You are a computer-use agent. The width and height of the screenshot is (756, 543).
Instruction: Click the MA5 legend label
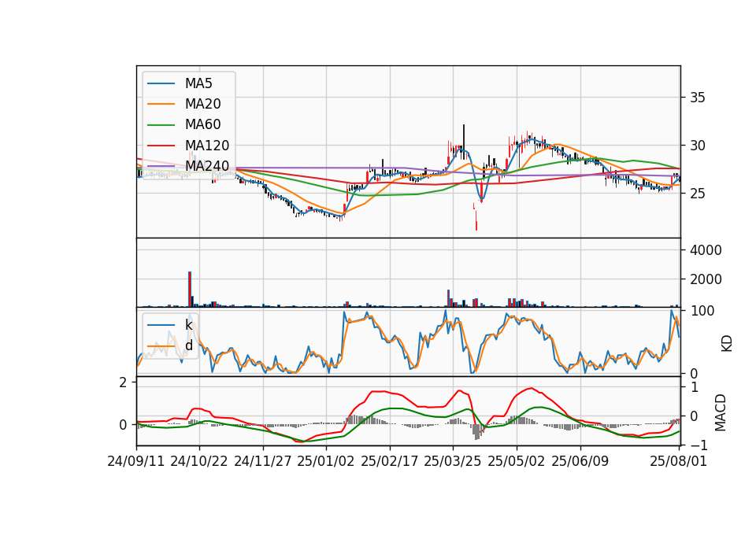(198, 83)
